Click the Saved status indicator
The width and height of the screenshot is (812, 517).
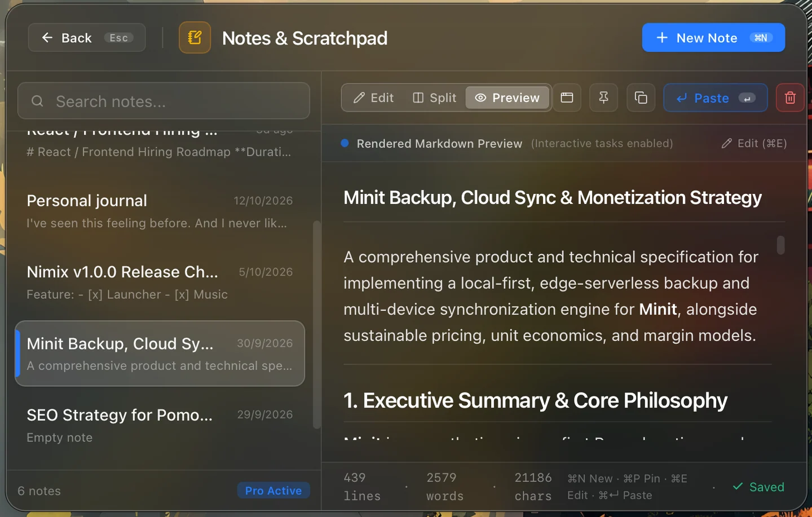point(758,487)
